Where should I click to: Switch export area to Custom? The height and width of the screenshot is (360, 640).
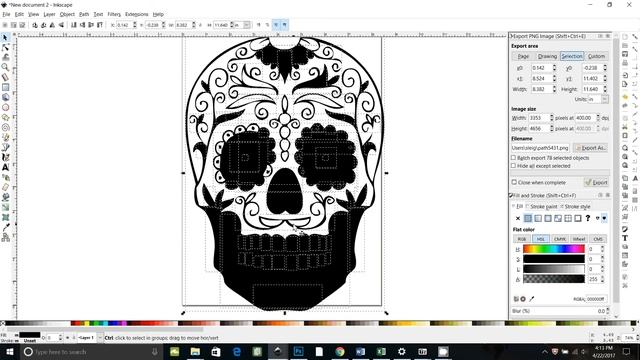(596, 56)
